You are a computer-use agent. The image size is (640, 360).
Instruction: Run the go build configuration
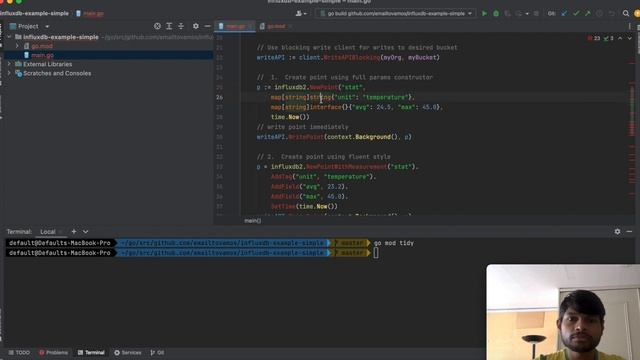pos(484,13)
